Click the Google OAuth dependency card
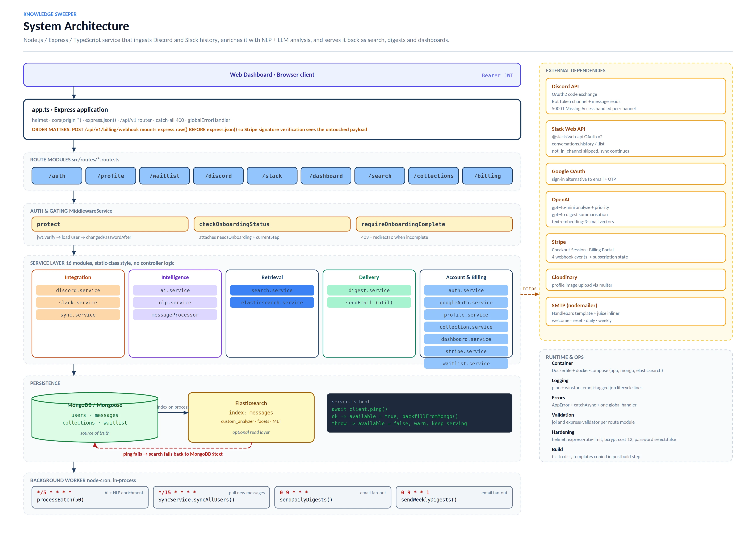756x533 pixels. tap(635, 174)
